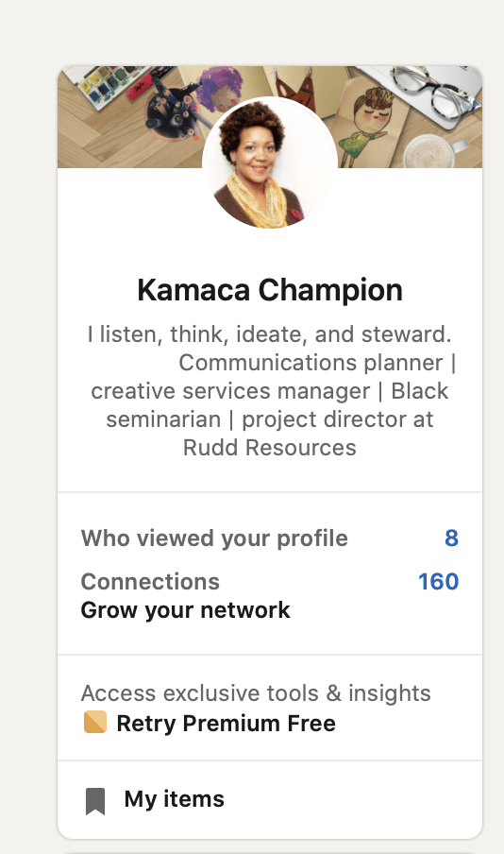Click Rudd Resources in the headline

coord(270,448)
